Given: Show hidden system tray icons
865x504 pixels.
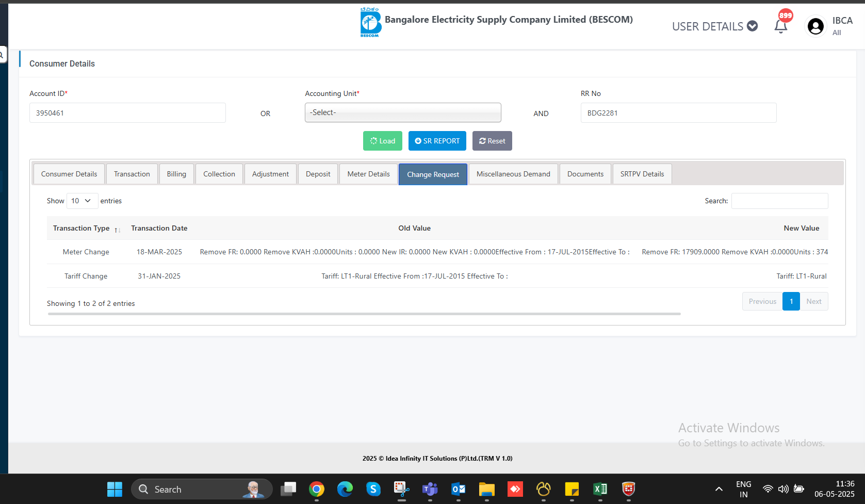Looking at the screenshot, I should [719, 489].
